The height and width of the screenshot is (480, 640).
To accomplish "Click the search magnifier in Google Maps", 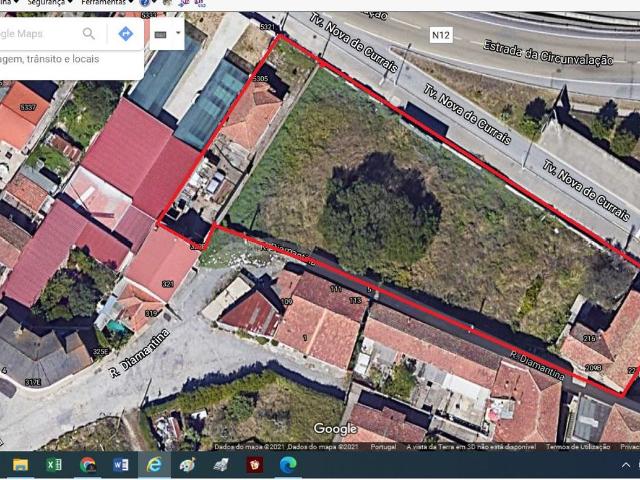I will coord(89,33).
